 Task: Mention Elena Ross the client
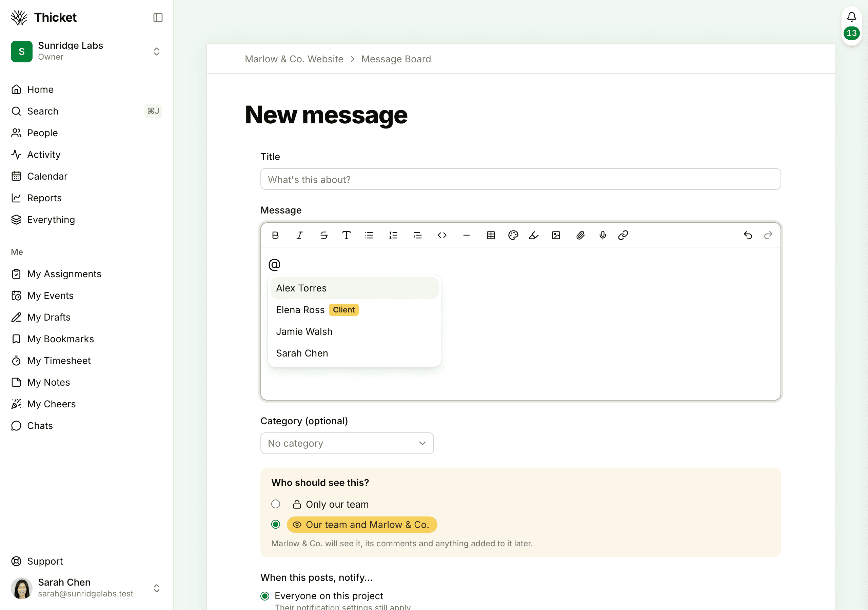(x=354, y=309)
